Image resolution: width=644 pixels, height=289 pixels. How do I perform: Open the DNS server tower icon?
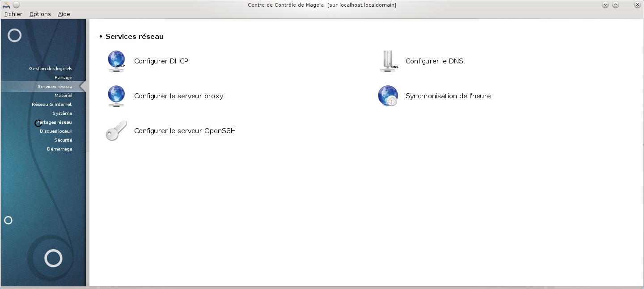388,61
